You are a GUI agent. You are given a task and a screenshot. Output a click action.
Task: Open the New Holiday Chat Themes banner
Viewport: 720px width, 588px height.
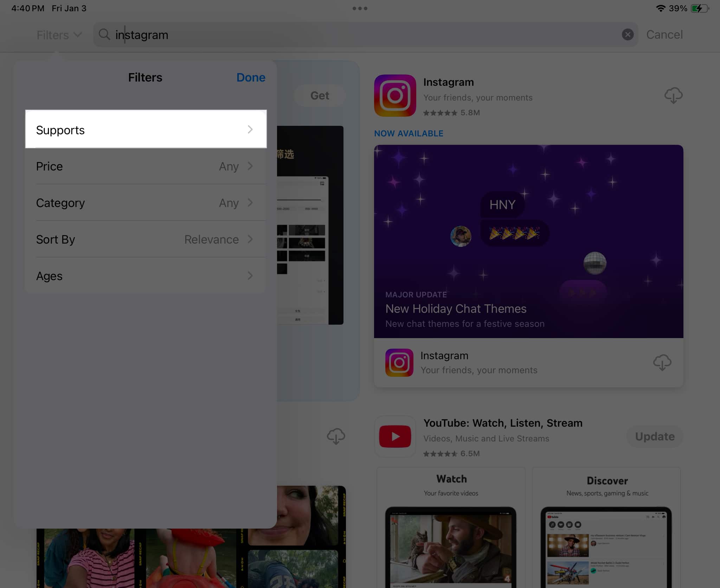529,241
